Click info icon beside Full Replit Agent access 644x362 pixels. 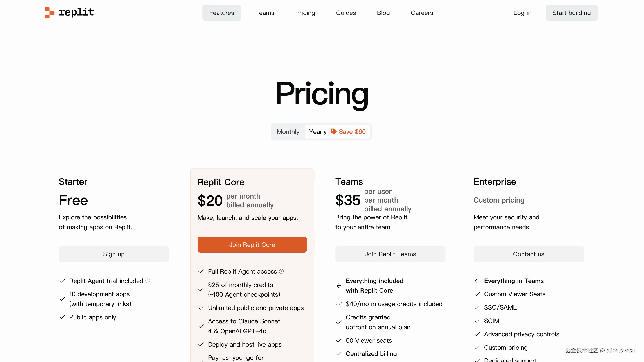[x=281, y=272]
